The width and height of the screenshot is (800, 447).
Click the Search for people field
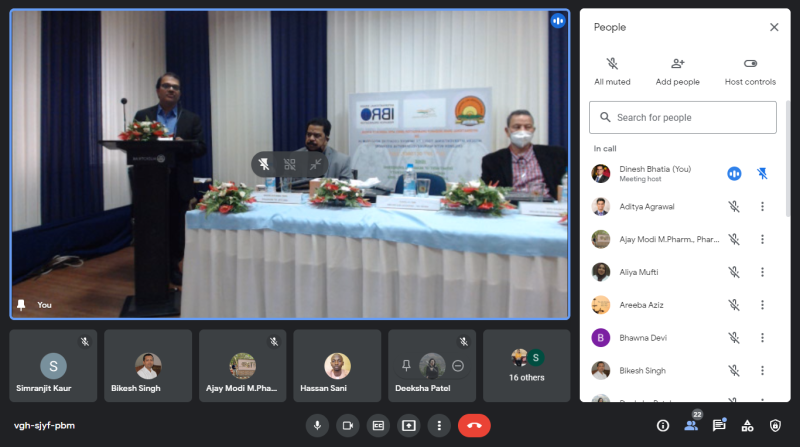(683, 117)
